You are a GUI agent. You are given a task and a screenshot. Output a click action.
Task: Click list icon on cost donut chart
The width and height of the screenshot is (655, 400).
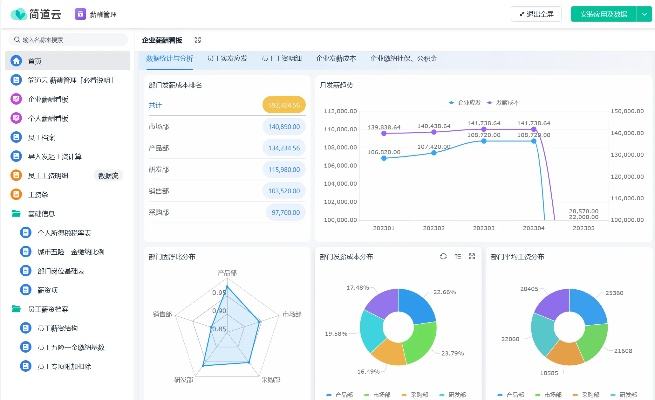(457, 257)
